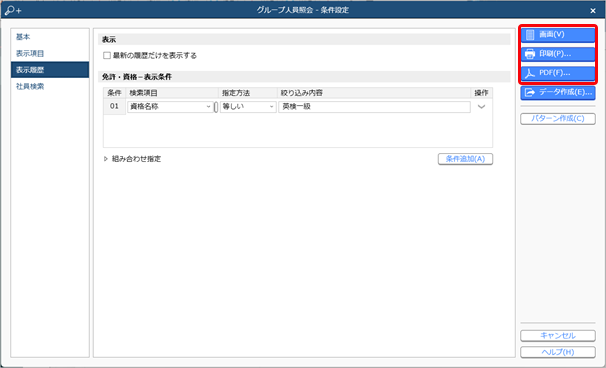Toggle 最新の履歴だけを表示する checkbox
This screenshot has height=368, width=606.
click(x=107, y=56)
